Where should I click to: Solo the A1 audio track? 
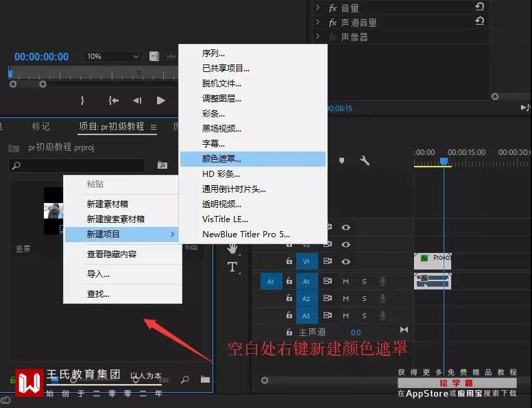(364, 281)
